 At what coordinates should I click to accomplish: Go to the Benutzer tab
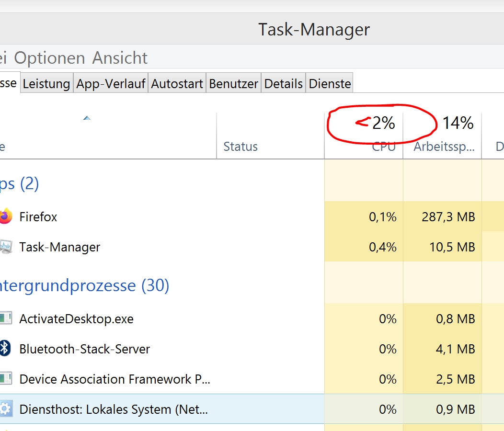point(233,84)
